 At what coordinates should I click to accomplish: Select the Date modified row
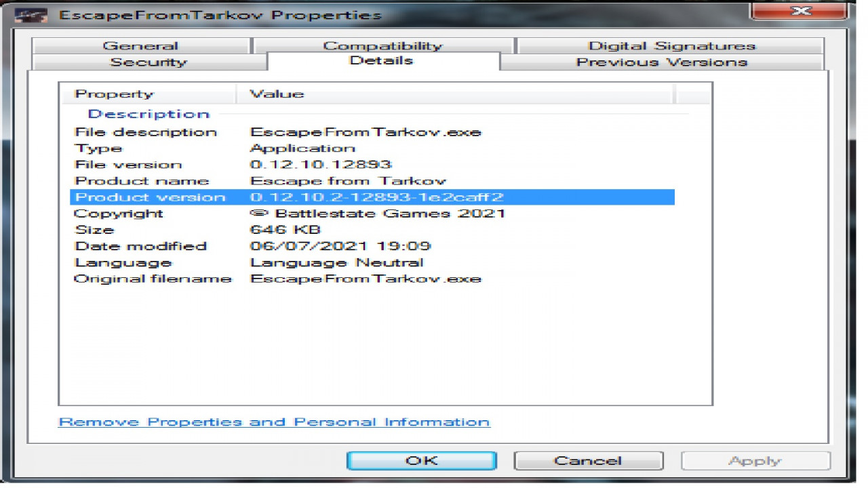tap(372, 246)
